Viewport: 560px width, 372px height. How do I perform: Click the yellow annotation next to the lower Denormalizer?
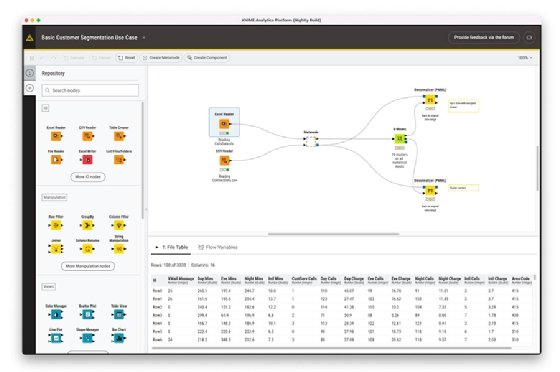tap(464, 188)
